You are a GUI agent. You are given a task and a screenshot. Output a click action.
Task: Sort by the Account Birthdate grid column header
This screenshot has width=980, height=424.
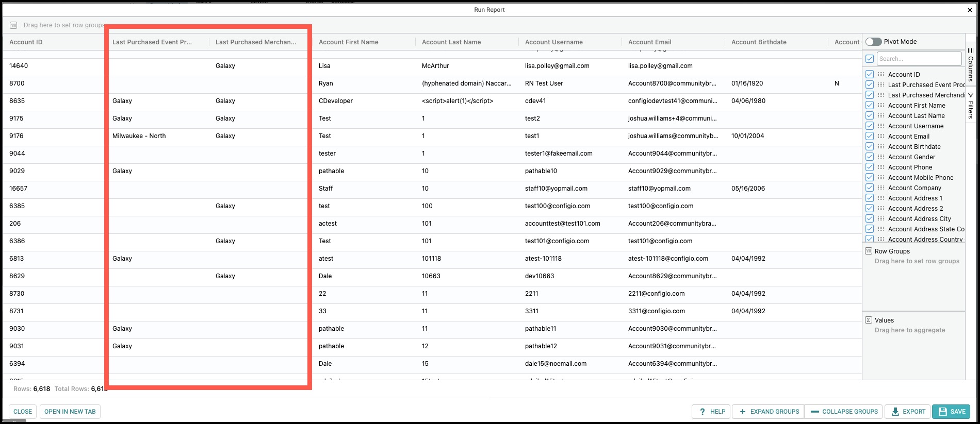(759, 42)
